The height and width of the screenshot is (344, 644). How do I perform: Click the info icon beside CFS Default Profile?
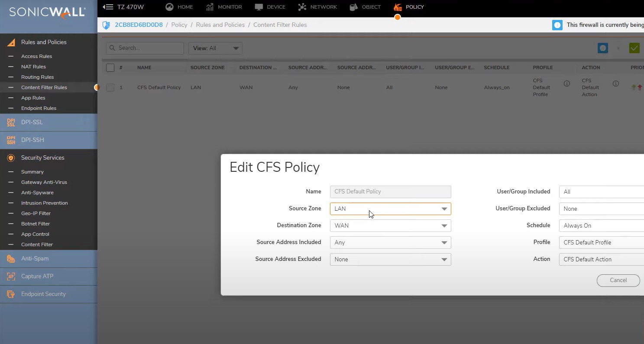tap(566, 84)
